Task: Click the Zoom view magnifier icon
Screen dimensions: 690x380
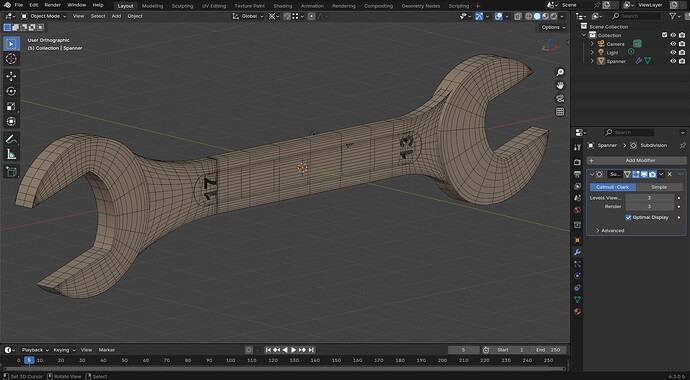Action: pyautogui.click(x=560, y=73)
